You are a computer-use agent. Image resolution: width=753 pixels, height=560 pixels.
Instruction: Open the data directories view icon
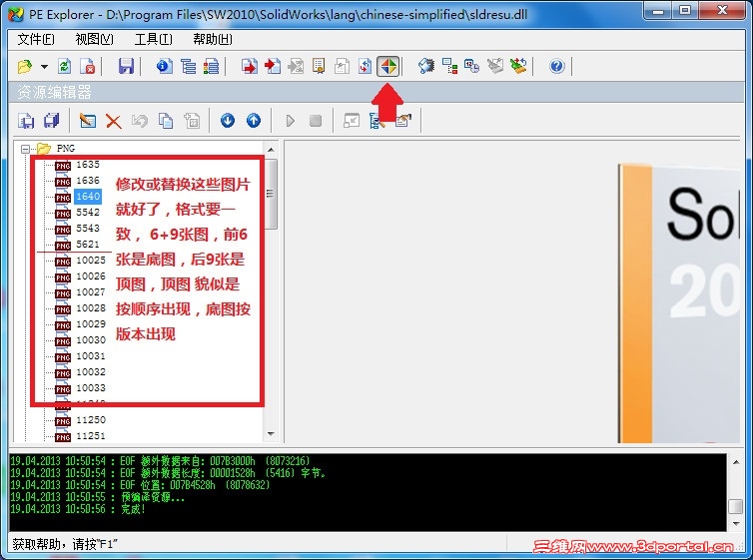(188, 66)
